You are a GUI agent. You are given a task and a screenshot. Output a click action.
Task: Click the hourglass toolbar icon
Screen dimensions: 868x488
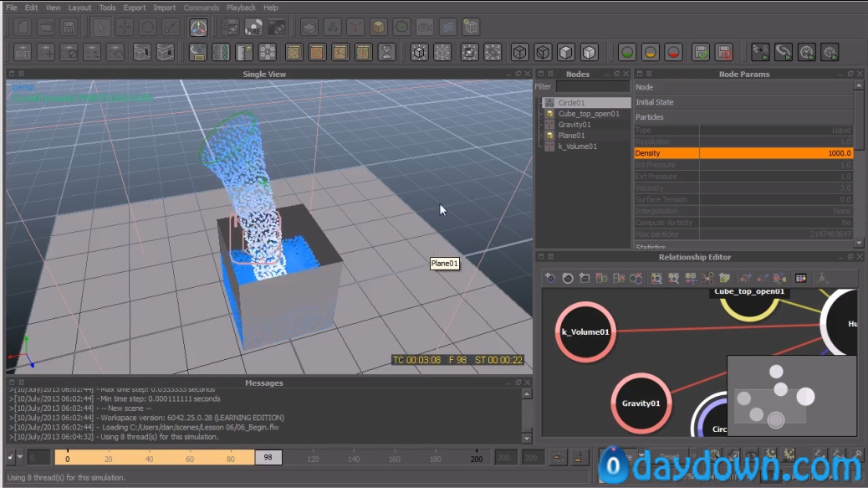pyautogui.click(x=387, y=53)
